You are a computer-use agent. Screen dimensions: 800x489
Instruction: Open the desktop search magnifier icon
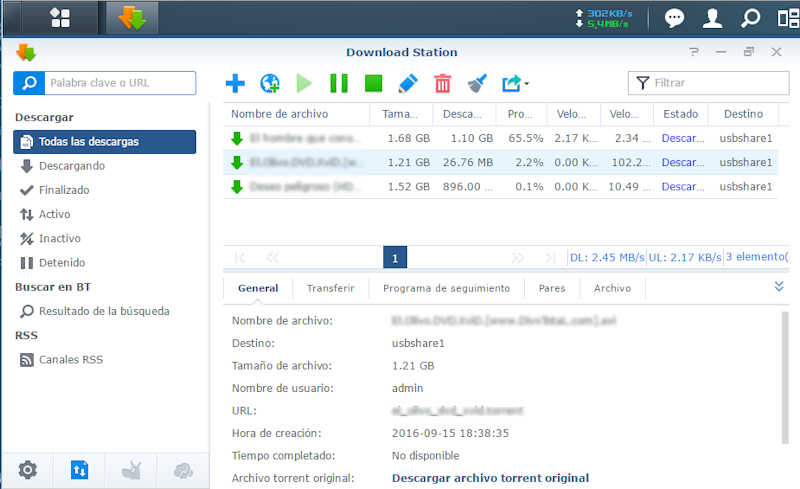click(750, 18)
